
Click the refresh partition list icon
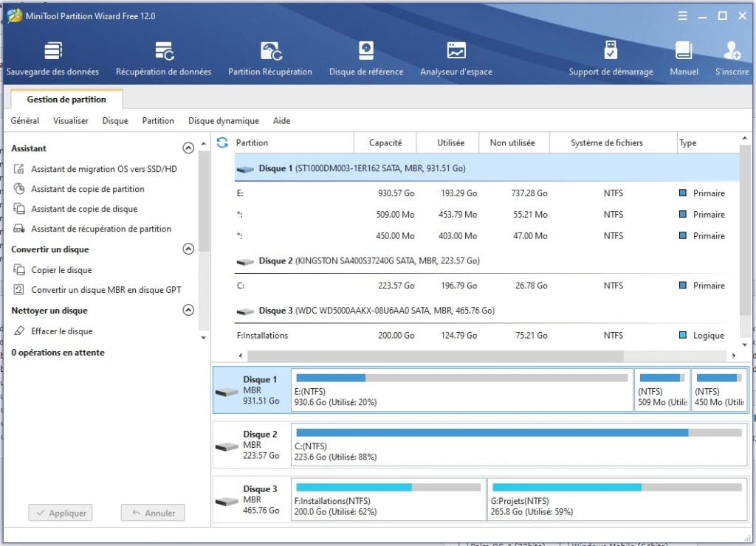[x=221, y=142]
